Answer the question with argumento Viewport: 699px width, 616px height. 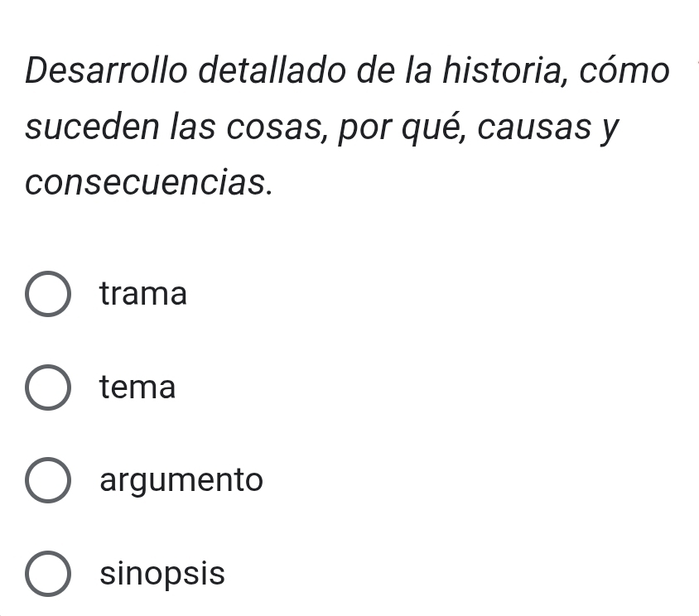[x=47, y=481]
